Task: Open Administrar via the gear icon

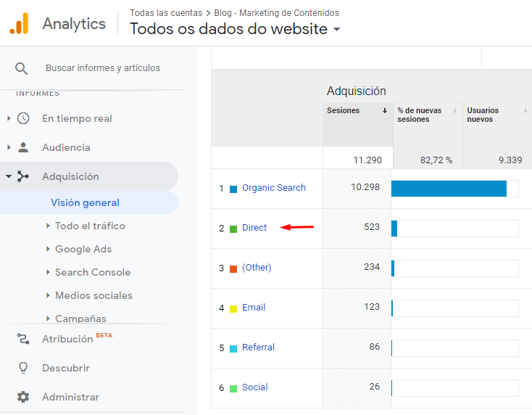Action: coord(23,397)
